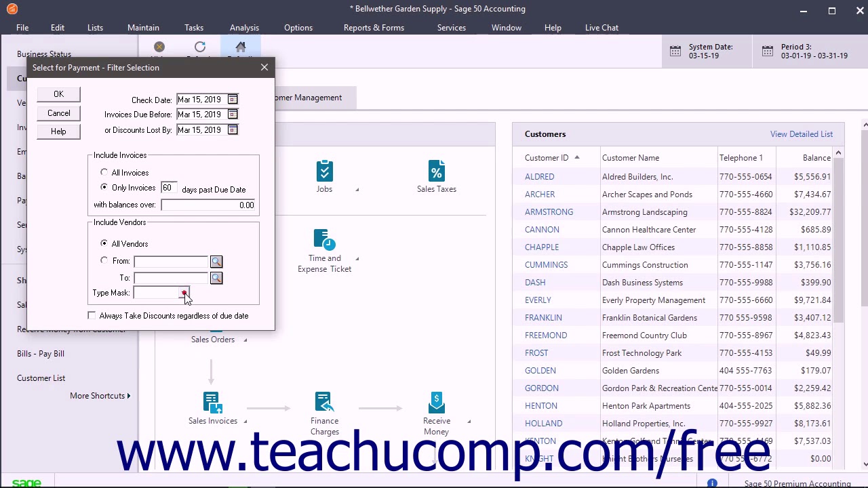
Task: Select the All Invoices radio button
Action: 104,172
